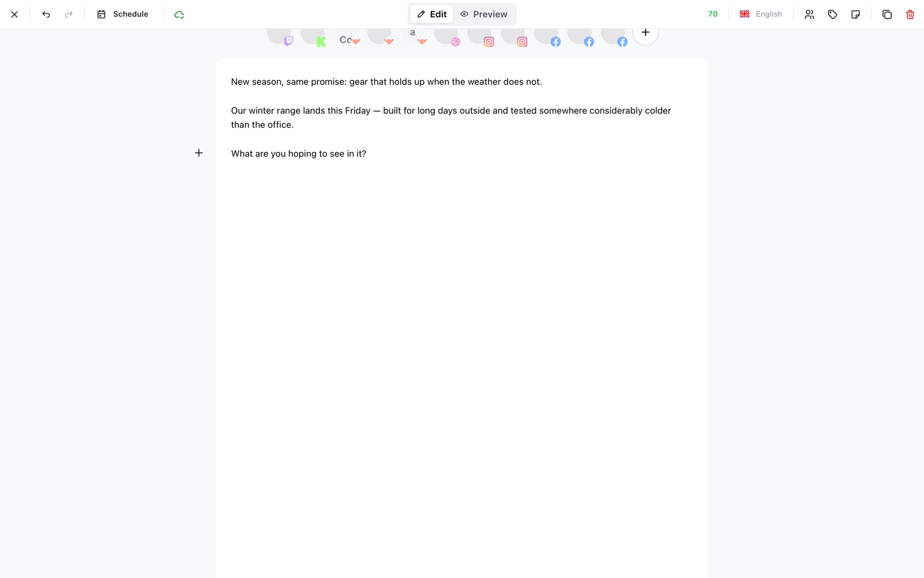Duplicate the post with the copy icon
Viewport: 924px width, 578px height.
[887, 14]
